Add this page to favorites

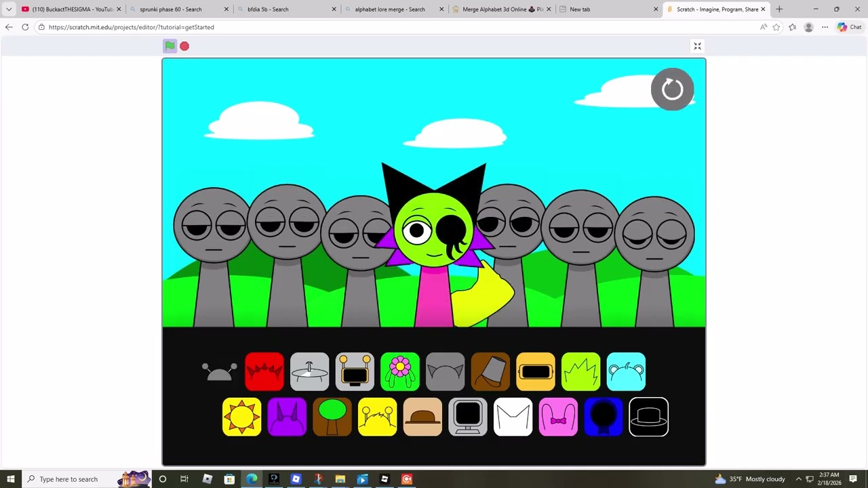[776, 27]
